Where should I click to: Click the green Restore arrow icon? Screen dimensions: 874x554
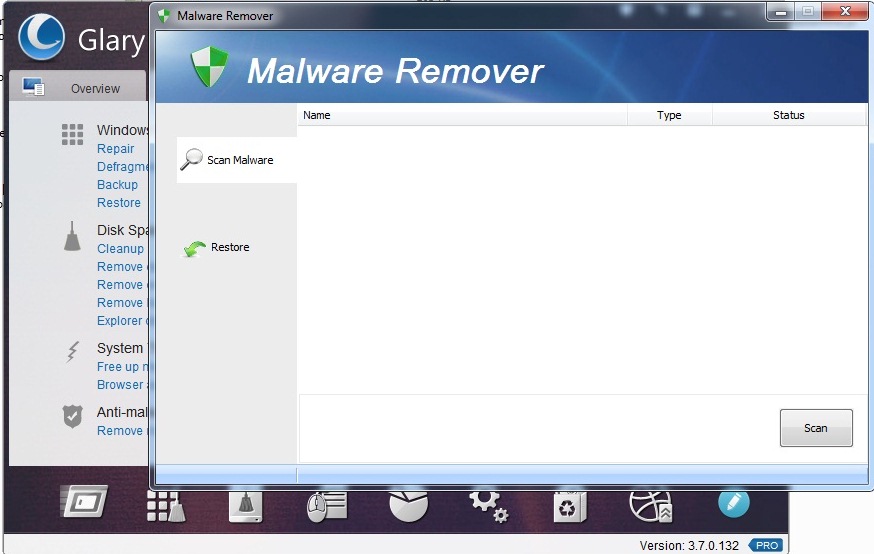click(x=195, y=249)
